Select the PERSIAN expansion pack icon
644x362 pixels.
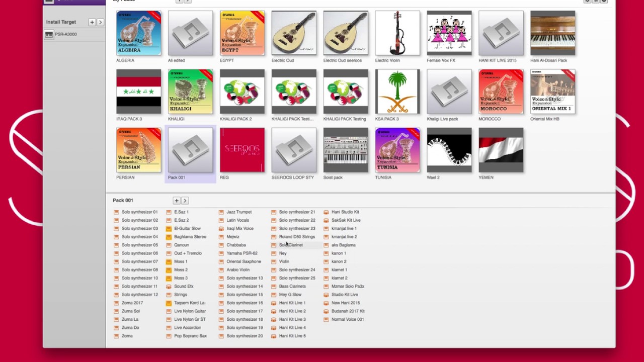point(138,150)
